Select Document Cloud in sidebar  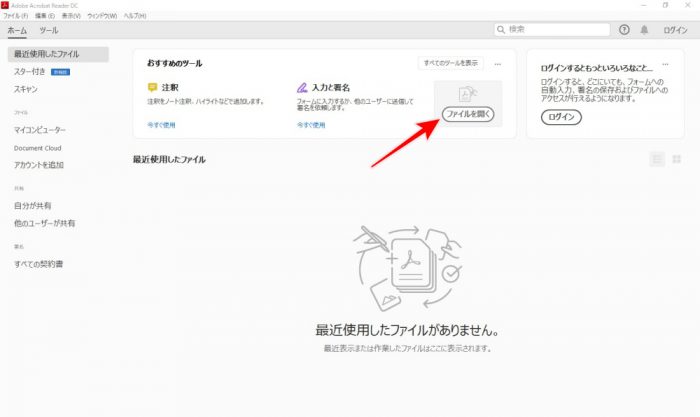(38, 148)
